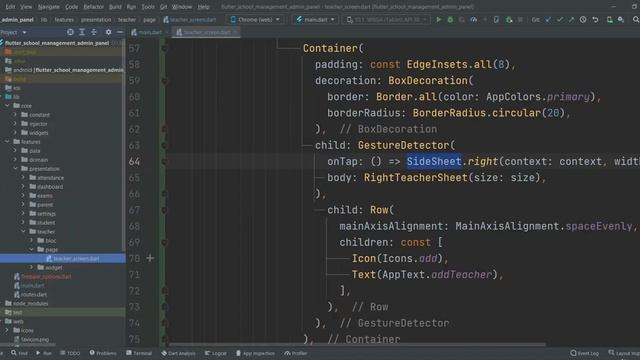Viewport: 640px width, 360px height.
Task: Push commits with the green arrow icon
Action: coord(571,20)
